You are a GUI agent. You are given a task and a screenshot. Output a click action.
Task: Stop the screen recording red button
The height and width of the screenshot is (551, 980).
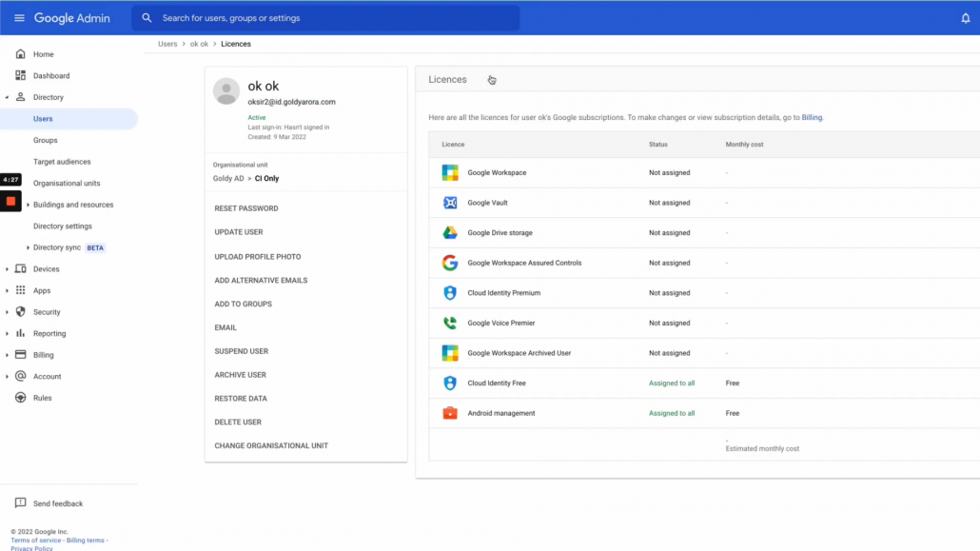10,202
